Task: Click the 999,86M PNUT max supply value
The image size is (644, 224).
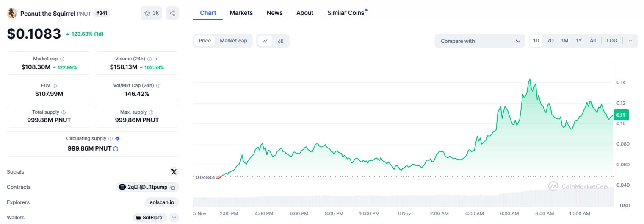Action: [137, 120]
